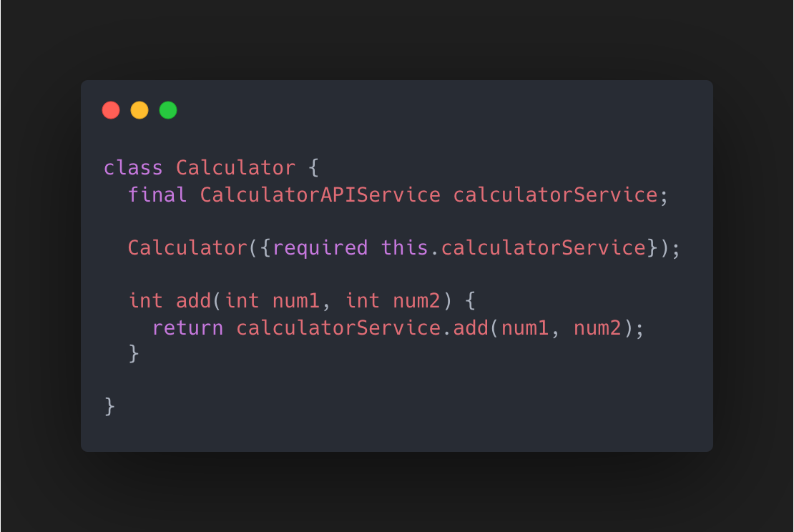Click the Calculator constructor name
The height and width of the screenshot is (532, 794).
point(188,248)
